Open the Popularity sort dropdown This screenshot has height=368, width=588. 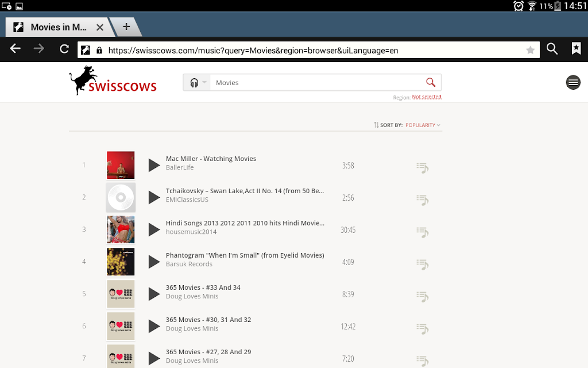(x=423, y=125)
